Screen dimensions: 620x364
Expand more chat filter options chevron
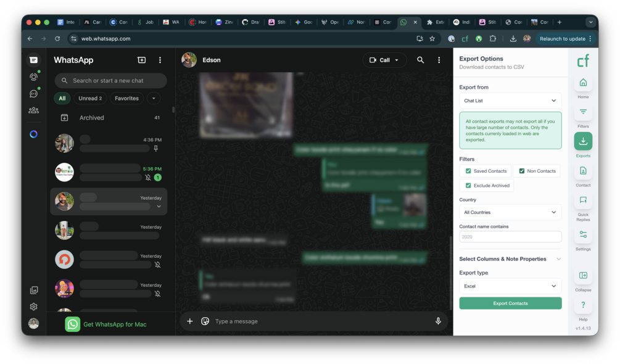pos(154,99)
